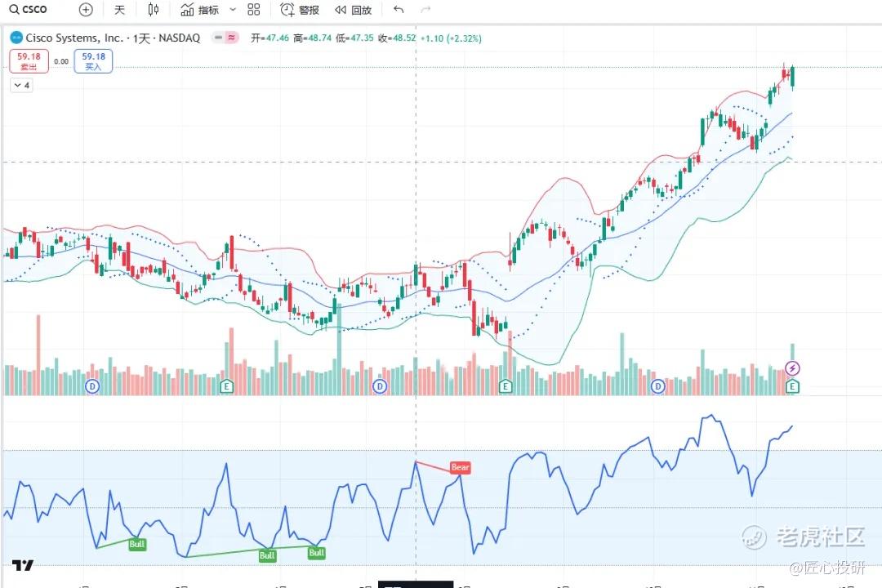Image resolution: width=882 pixels, height=588 pixels.
Task: Expand the indicators favorites dropdown arrow
Action: click(233, 10)
